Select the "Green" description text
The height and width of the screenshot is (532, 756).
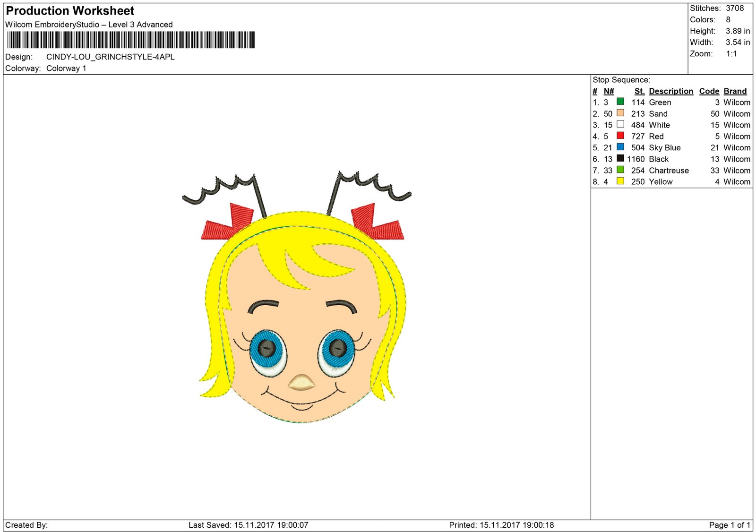click(660, 103)
